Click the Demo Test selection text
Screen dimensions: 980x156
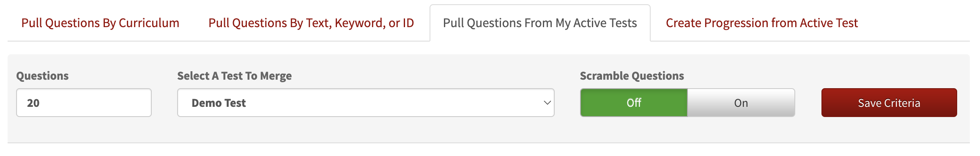(219, 103)
